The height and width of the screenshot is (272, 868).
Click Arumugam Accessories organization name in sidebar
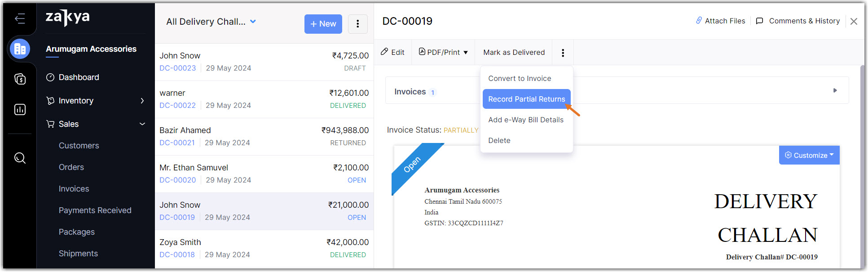91,49
